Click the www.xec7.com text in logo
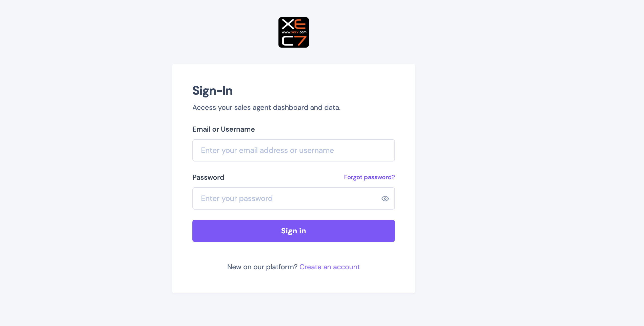644x326 pixels. pyautogui.click(x=294, y=32)
